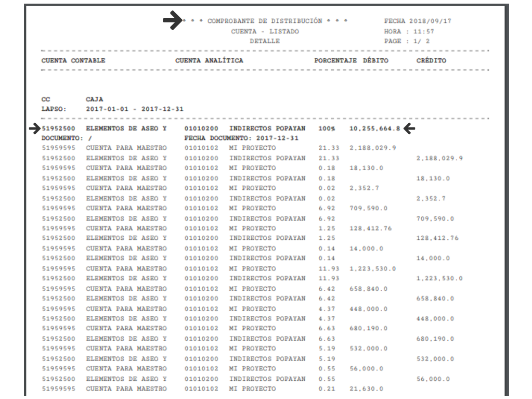Select the CC CAJA line
The image size is (532, 399).
72,99
